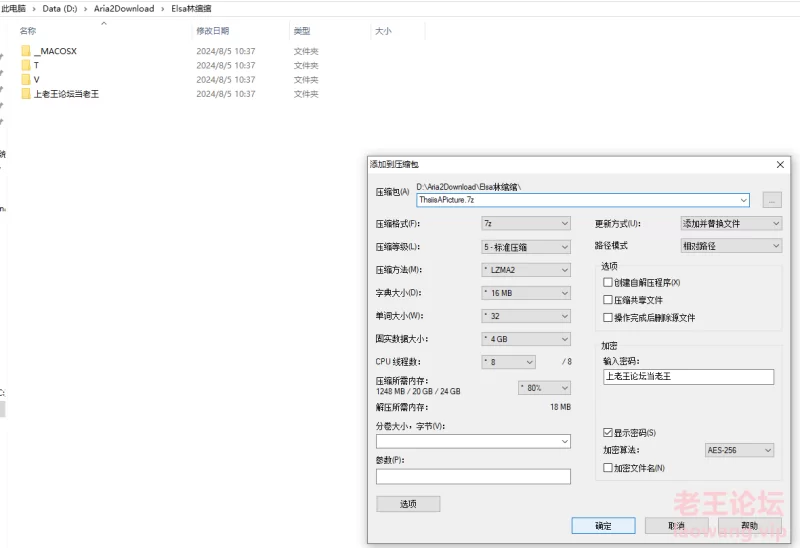This screenshot has width=800, height=548.
Task: Expand the 分卷大小 combo box
Action: 565,441
